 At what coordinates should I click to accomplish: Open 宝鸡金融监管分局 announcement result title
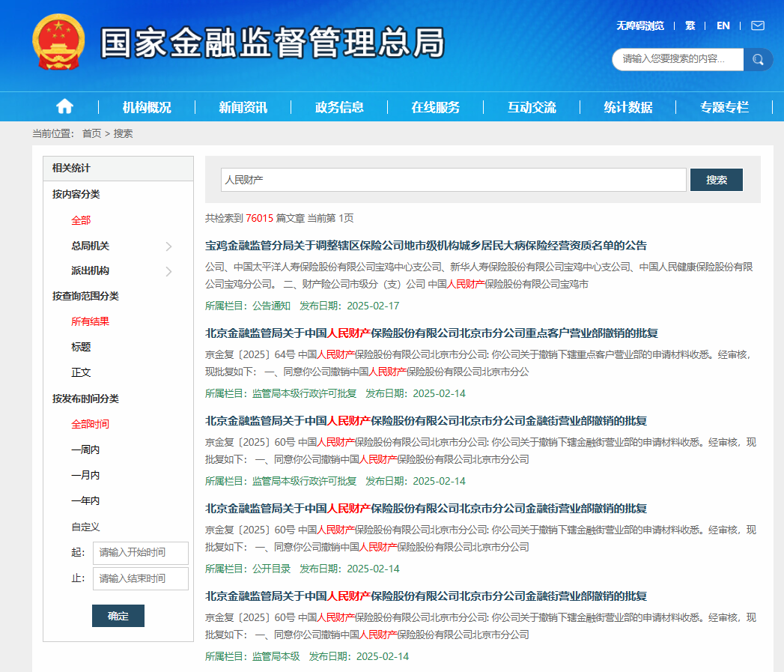(426, 246)
